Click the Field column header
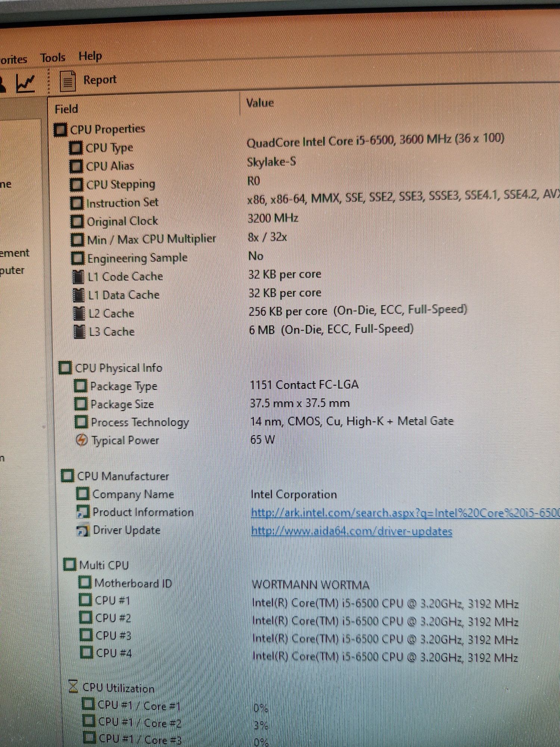 [x=66, y=109]
